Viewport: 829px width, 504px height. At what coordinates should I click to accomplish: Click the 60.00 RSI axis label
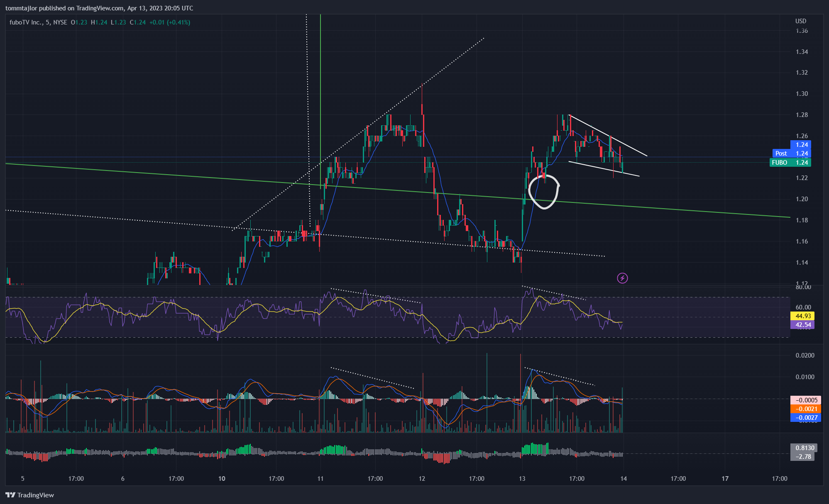803,307
